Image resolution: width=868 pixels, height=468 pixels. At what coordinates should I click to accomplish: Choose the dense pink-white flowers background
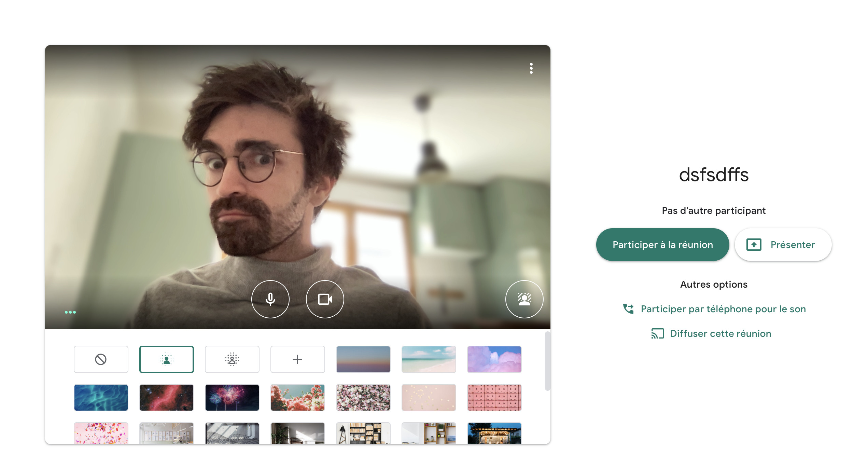(x=363, y=398)
